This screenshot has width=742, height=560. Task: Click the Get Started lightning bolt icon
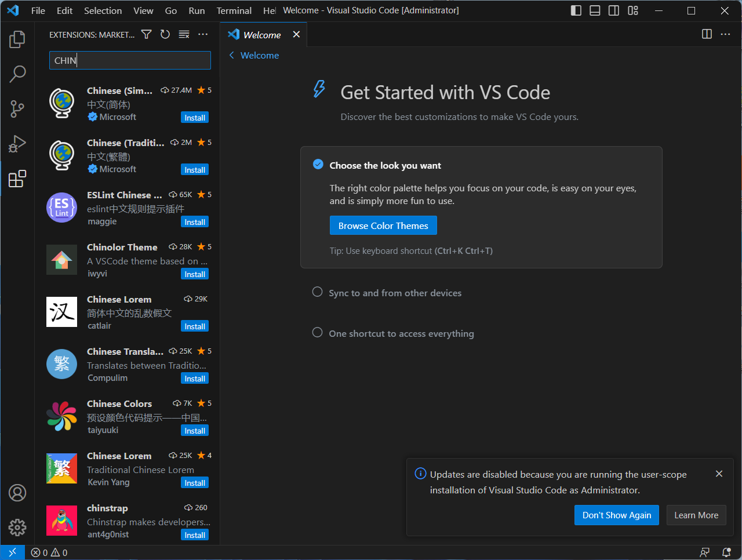[x=319, y=89]
